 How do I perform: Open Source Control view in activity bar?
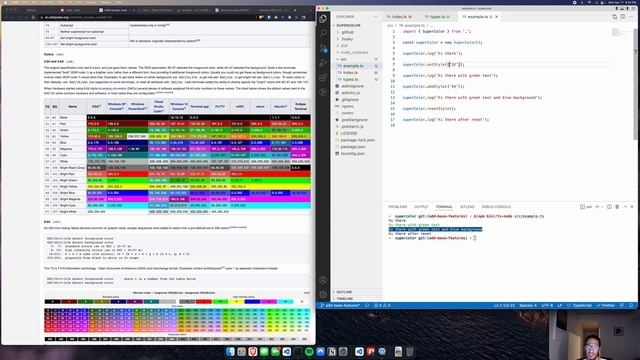tap(323, 48)
